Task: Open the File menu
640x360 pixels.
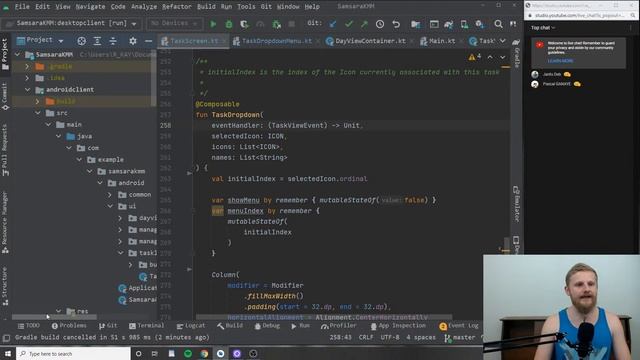Action: tap(22, 7)
